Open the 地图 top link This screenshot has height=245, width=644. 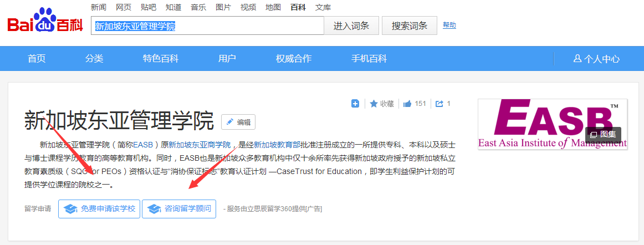(x=273, y=7)
